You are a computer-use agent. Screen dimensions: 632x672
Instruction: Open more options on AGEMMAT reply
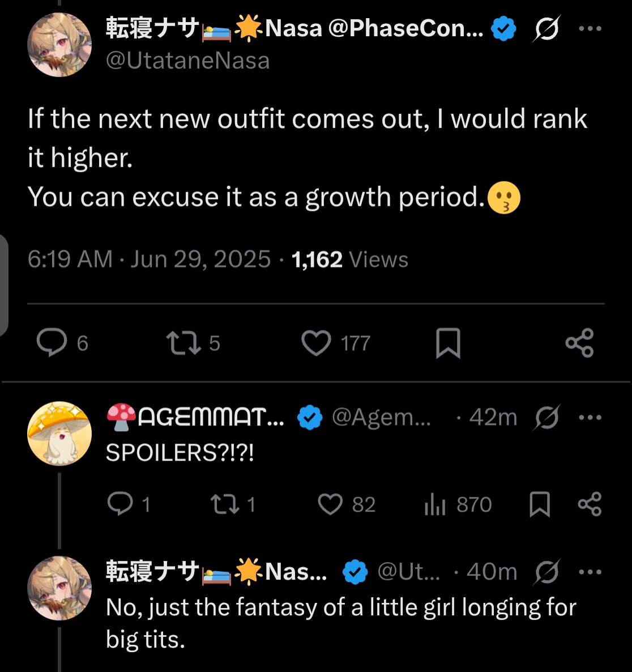click(590, 418)
